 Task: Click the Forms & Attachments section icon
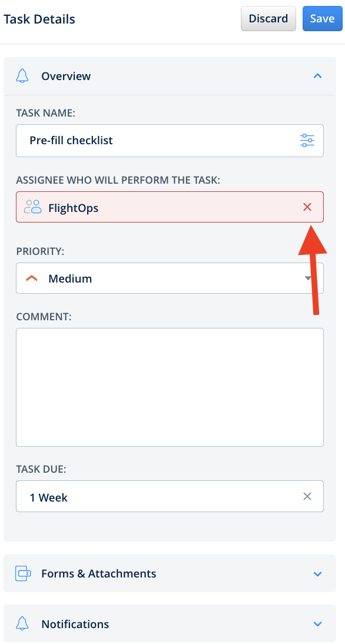point(22,573)
